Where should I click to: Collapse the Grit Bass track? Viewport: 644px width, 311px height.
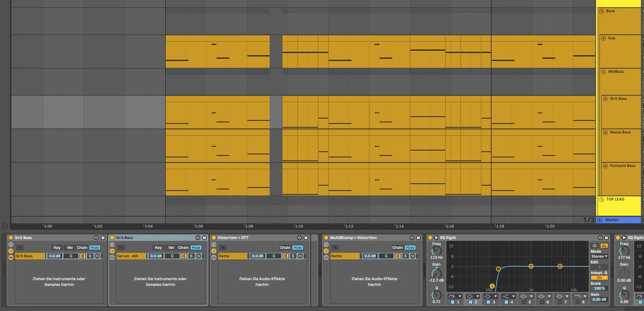pos(605,99)
